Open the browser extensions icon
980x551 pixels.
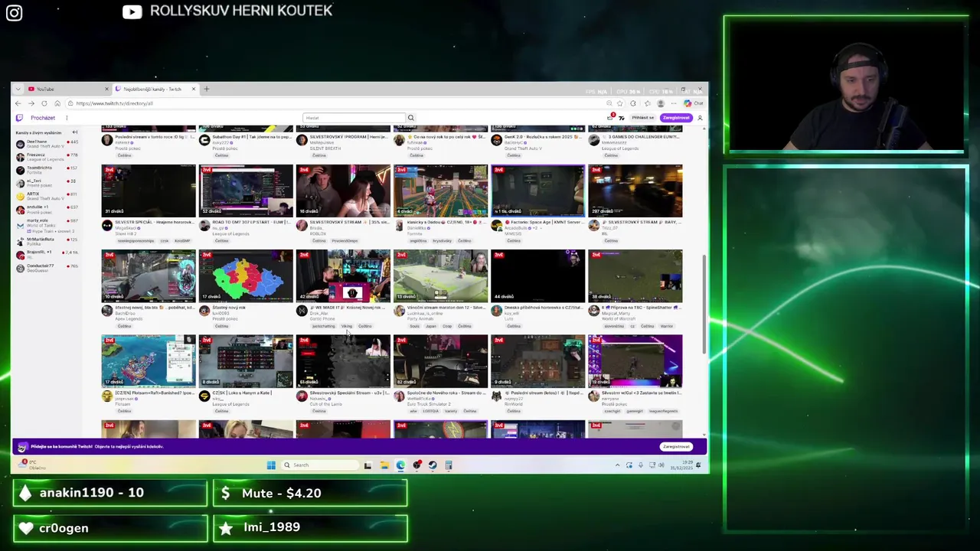[634, 103]
